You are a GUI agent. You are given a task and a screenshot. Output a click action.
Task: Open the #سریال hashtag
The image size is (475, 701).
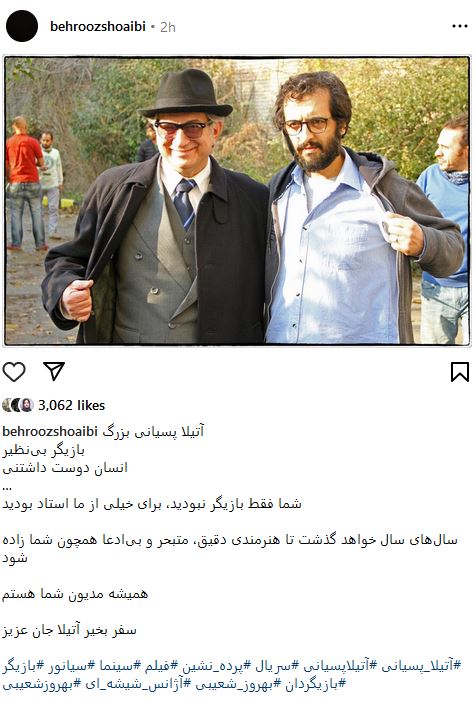[x=278, y=666]
